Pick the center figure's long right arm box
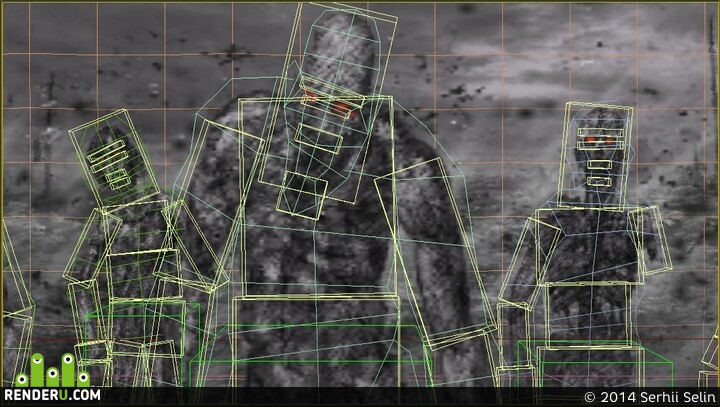Image resolution: width=720 pixels, height=407 pixels. 436,254
